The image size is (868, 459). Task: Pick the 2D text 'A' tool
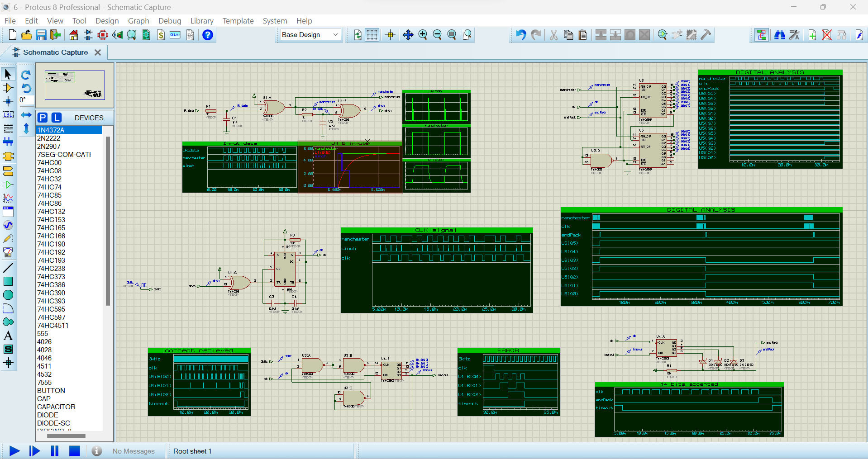tap(8, 336)
